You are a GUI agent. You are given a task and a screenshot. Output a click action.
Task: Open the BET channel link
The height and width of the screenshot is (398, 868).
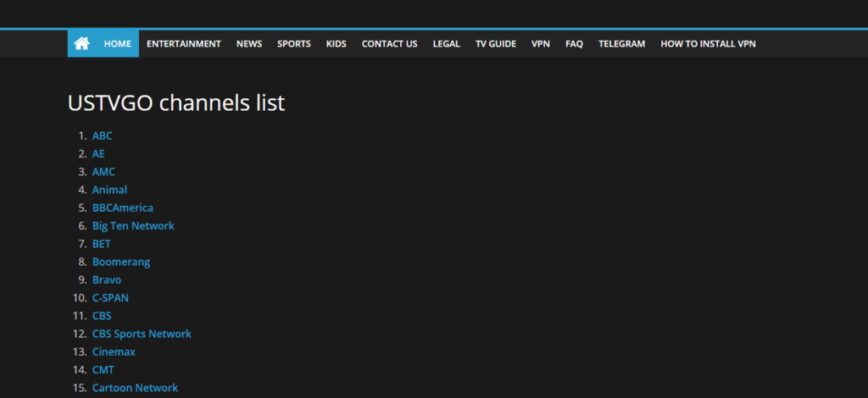[102, 244]
